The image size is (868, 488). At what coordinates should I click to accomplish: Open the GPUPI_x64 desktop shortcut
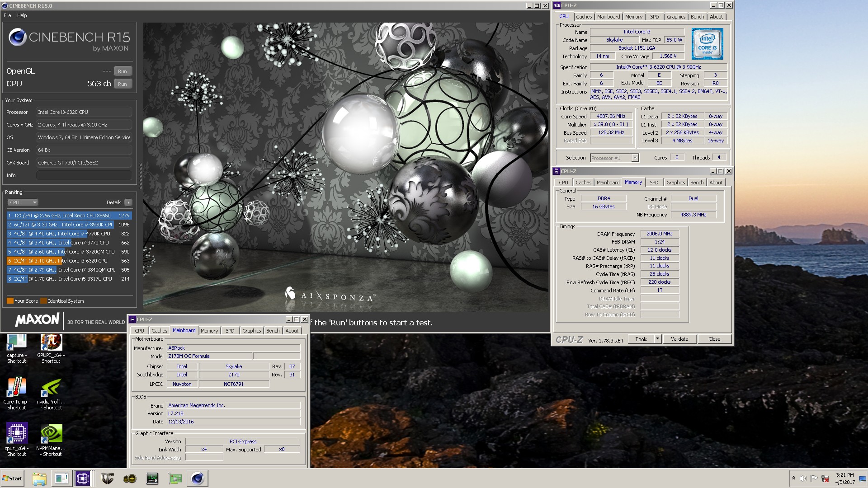tap(51, 349)
